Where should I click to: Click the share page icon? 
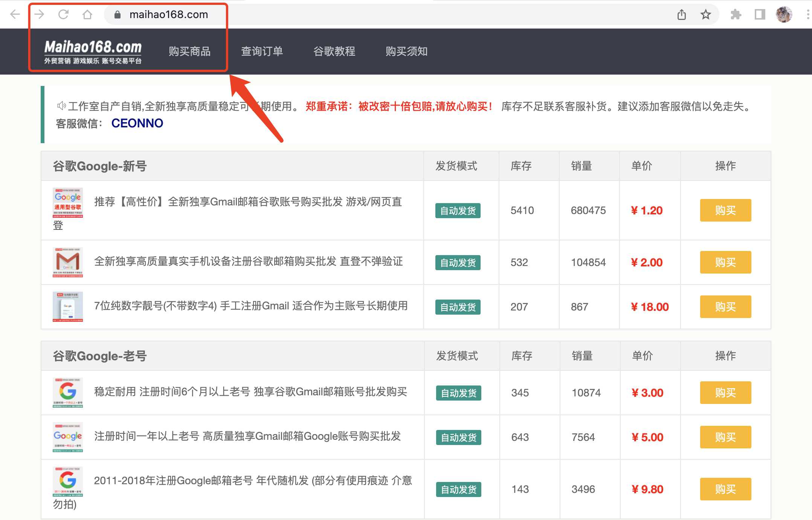682,14
